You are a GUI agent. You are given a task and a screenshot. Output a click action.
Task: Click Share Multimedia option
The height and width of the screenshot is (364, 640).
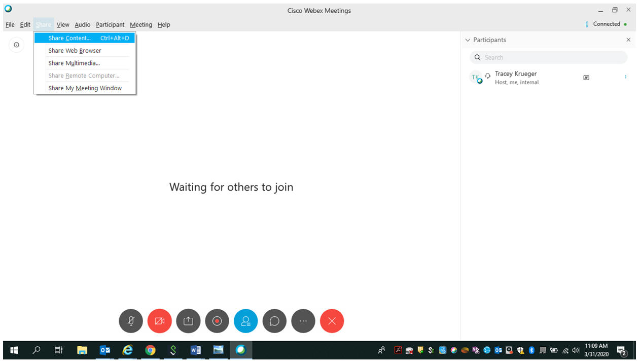74,63
